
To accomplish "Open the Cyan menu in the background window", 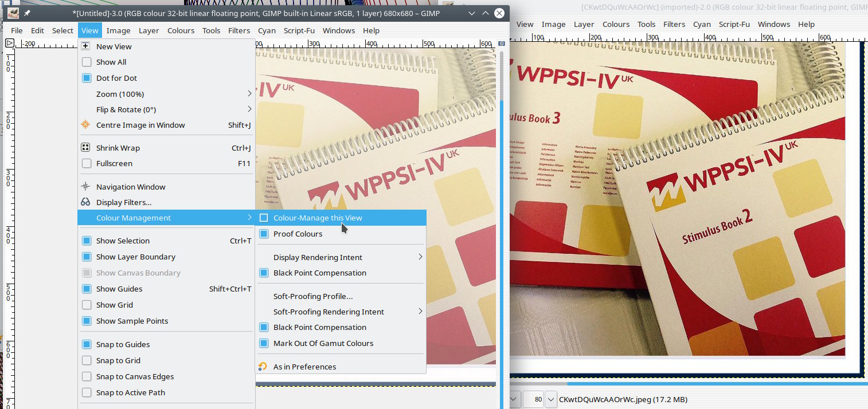I will pos(702,24).
